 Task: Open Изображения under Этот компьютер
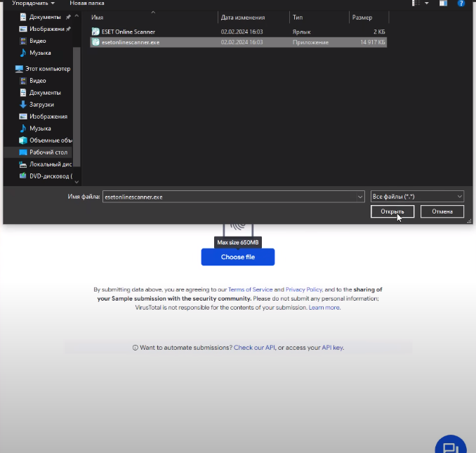pos(44,117)
